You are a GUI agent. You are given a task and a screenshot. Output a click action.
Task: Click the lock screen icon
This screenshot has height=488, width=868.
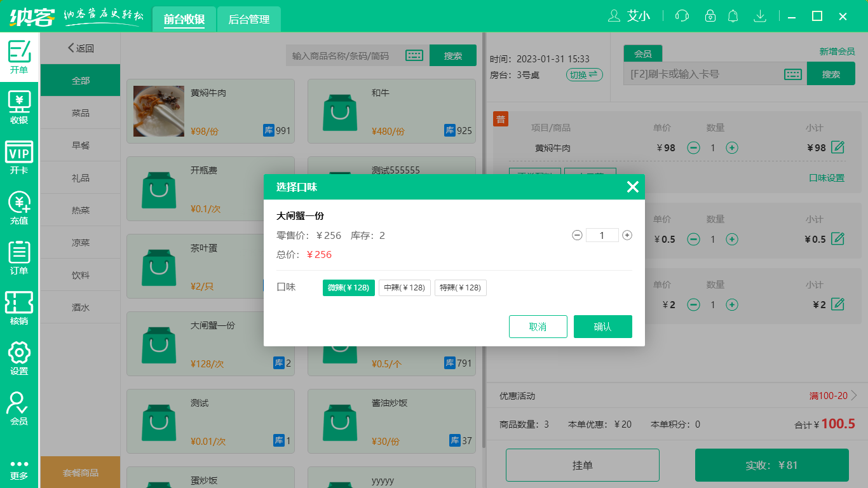click(x=710, y=16)
